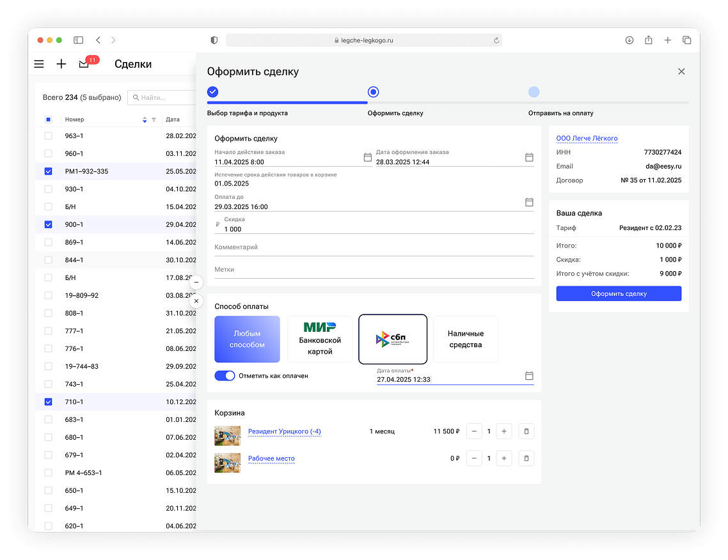Open calendar for Начало действия заказа
This screenshot has width=728, height=560.
click(x=367, y=158)
